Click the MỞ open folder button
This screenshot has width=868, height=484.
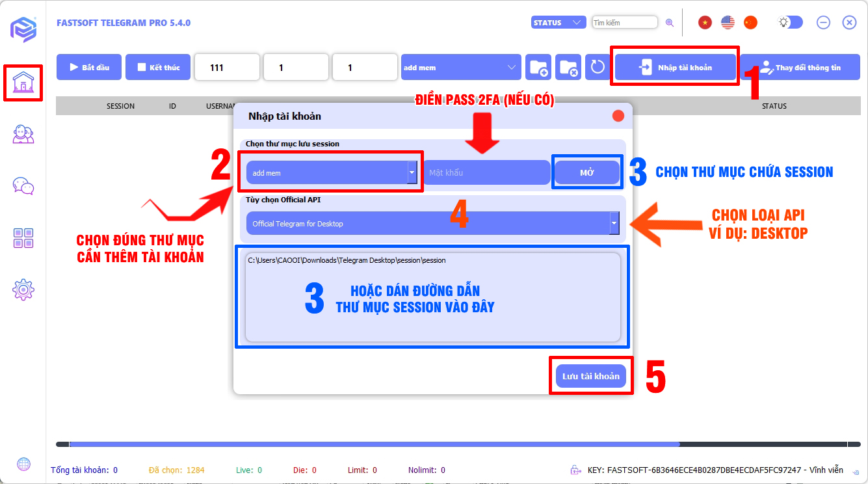pyautogui.click(x=587, y=172)
